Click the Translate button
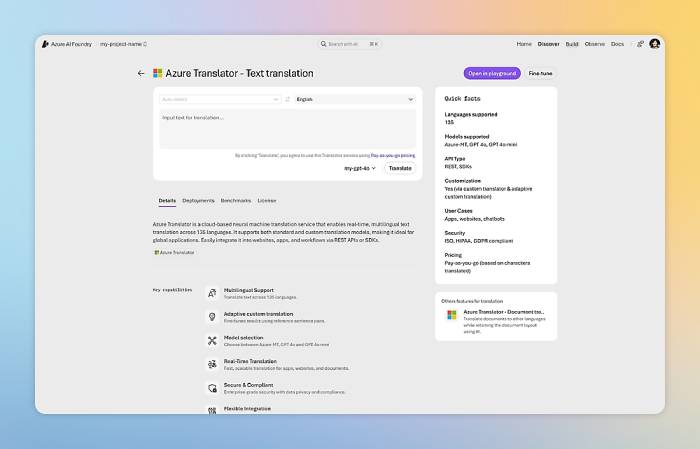Viewport: 700px width, 449px height. coord(400,168)
